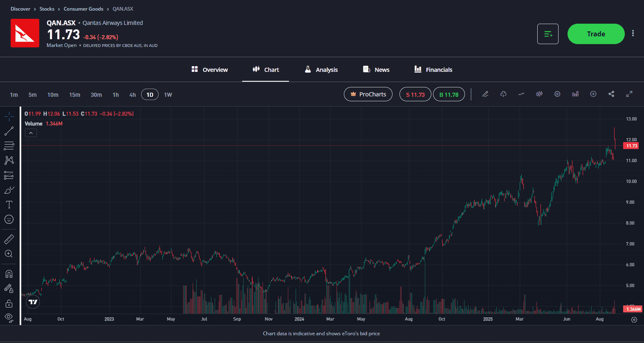
Task: Click the B 11.78 buy price button
Action: tap(449, 94)
